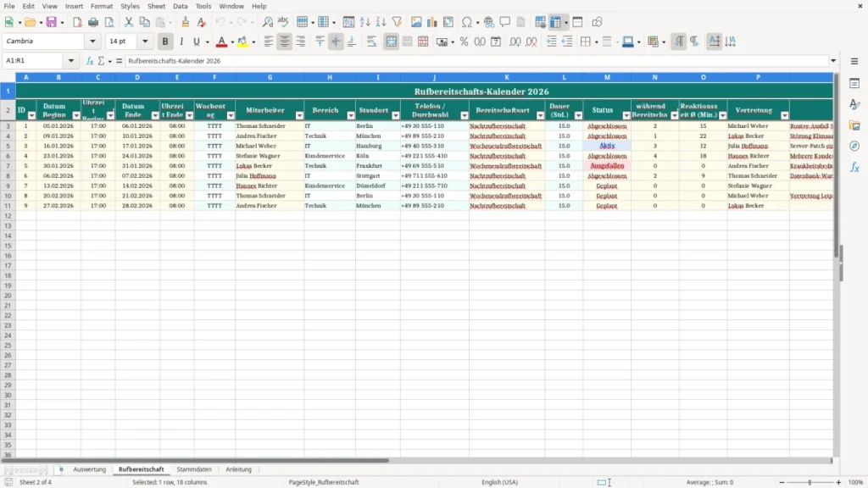Click the Font Color red A
Screen dimensions: 868x488
(x=221, y=42)
